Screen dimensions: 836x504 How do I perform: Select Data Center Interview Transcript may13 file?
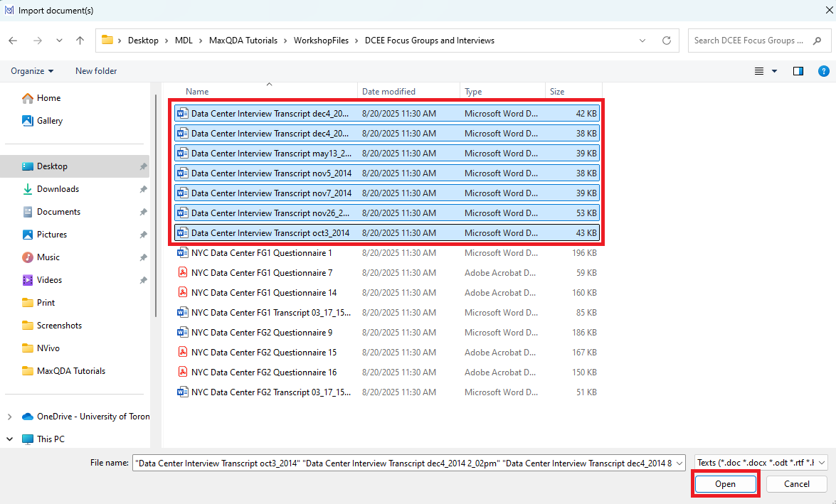pos(387,154)
